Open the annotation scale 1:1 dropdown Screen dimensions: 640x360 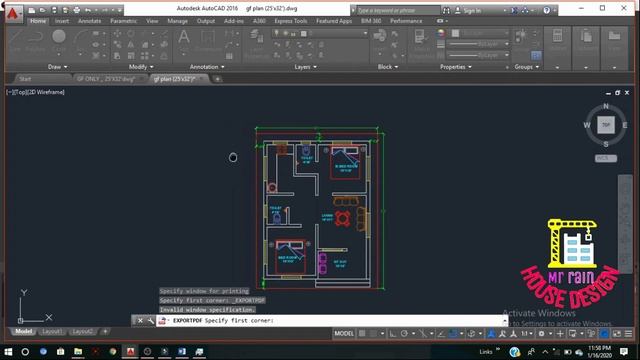point(527,334)
